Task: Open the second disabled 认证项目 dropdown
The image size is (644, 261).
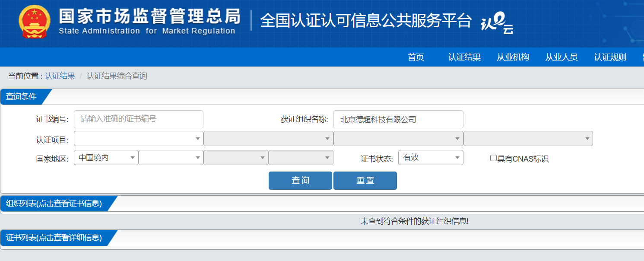Action: click(x=268, y=139)
